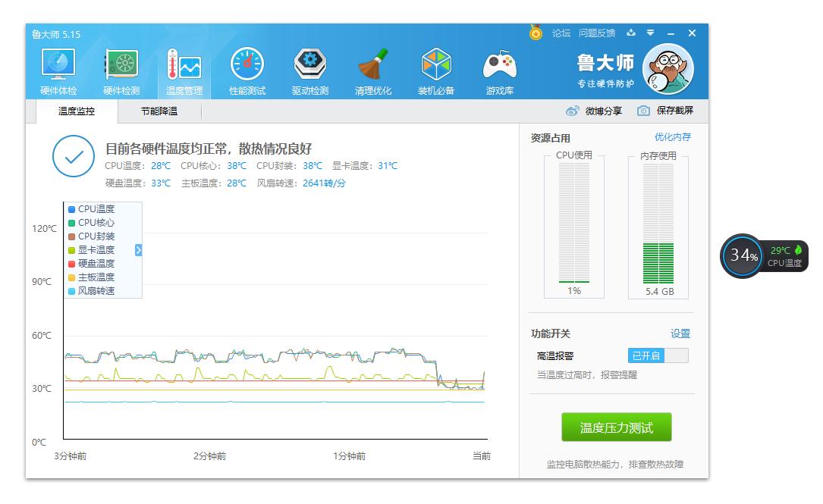Screen dimensions: 823x504
Task: Click 硬盘温度 33℃ reading
Action: point(137,183)
